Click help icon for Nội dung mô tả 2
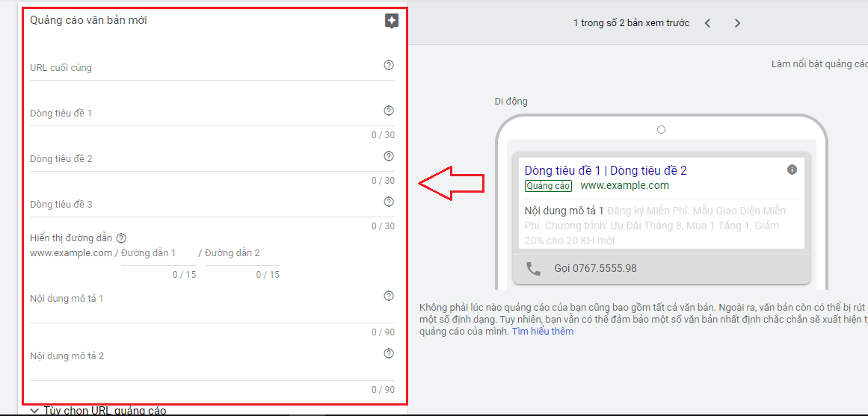 coord(389,353)
